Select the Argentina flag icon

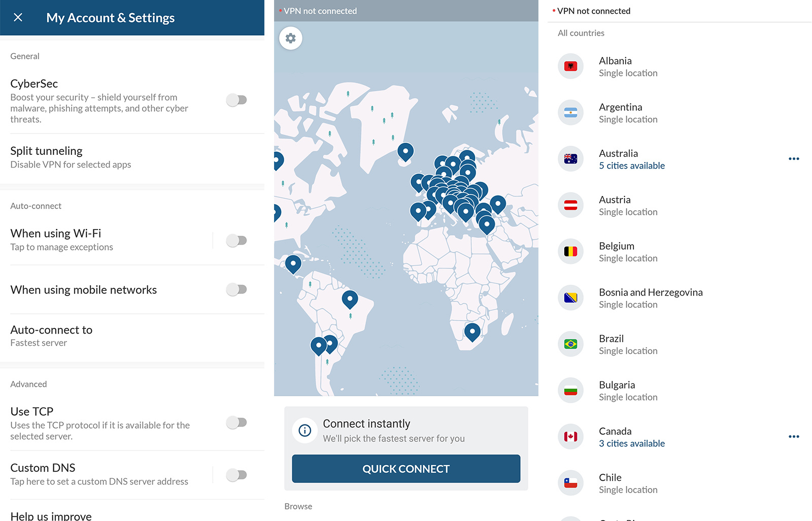(x=571, y=113)
